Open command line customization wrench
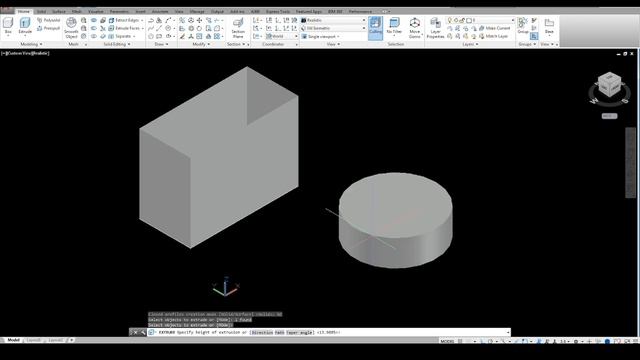640x360 pixels. tap(143, 333)
